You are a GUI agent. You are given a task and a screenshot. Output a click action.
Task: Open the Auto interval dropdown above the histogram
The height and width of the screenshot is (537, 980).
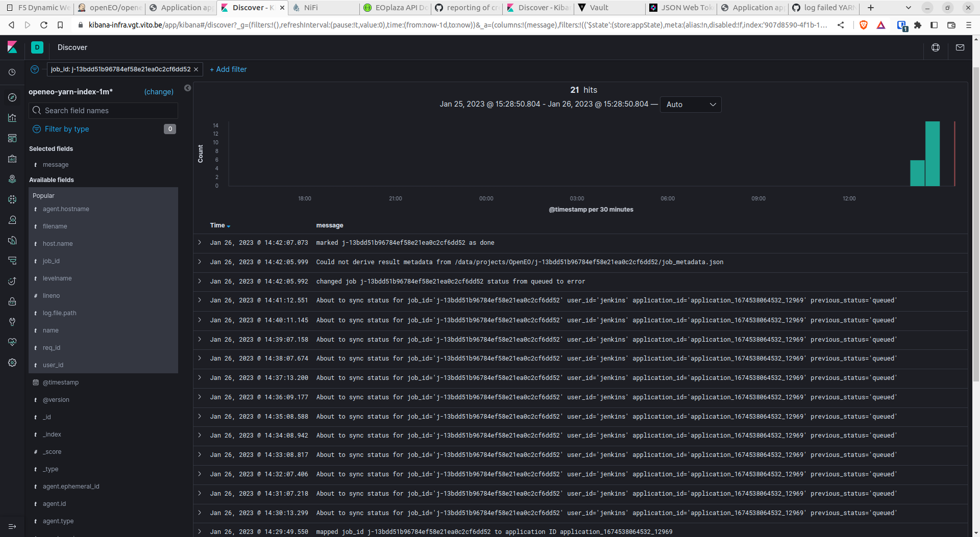pos(691,104)
